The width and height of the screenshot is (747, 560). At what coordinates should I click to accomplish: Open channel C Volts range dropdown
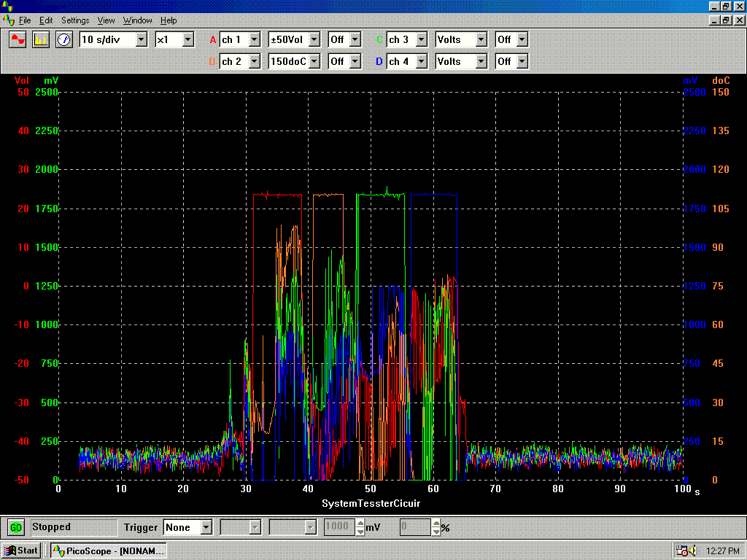[x=481, y=39]
